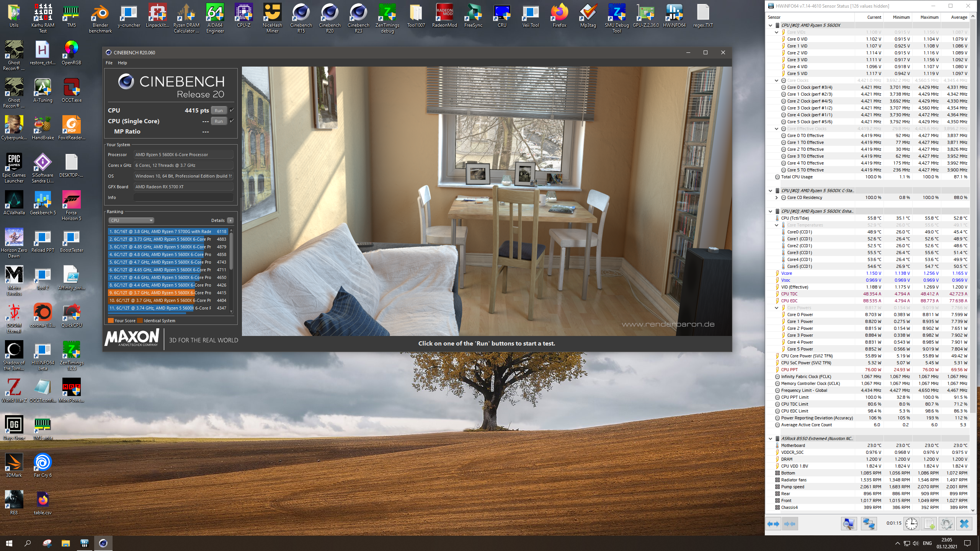This screenshot has width=980, height=551.
Task: Open the Cinebench Help menu
Action: tap(122, 63)
